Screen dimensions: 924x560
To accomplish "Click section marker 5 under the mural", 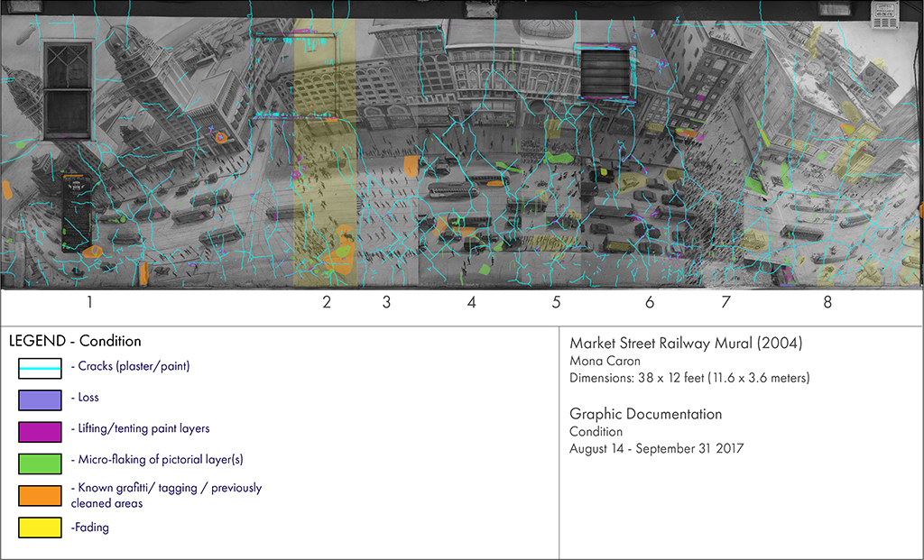I will pyautogui.click(x=556, y=303).
